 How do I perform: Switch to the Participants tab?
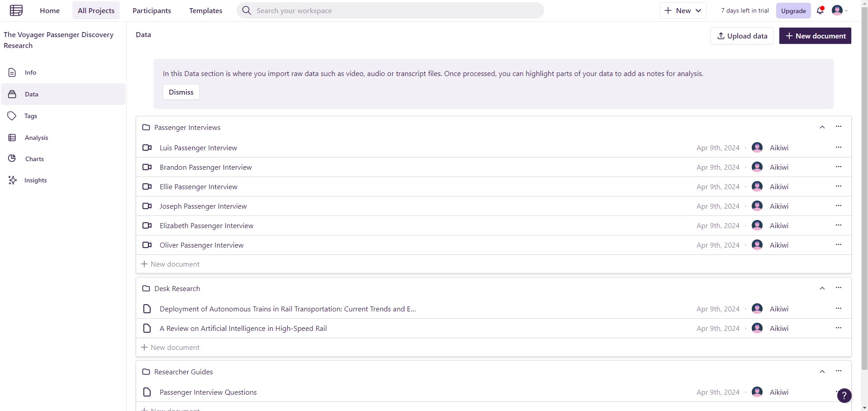(x=152, y=10)
